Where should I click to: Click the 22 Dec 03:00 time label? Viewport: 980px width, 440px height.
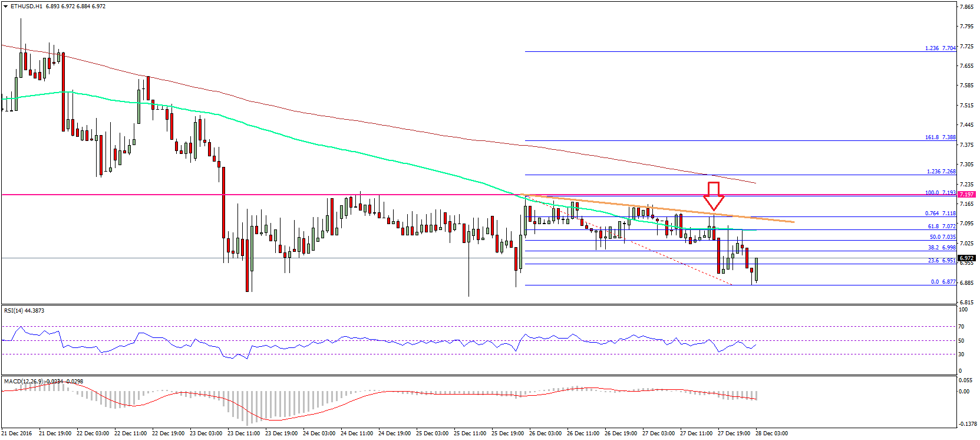(93, 434)
